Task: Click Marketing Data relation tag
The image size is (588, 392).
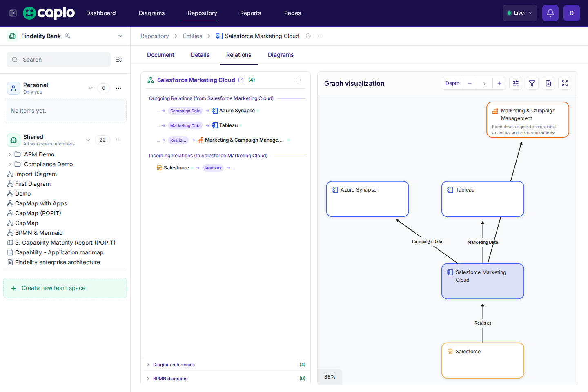Action: click(x=185, y=125)
